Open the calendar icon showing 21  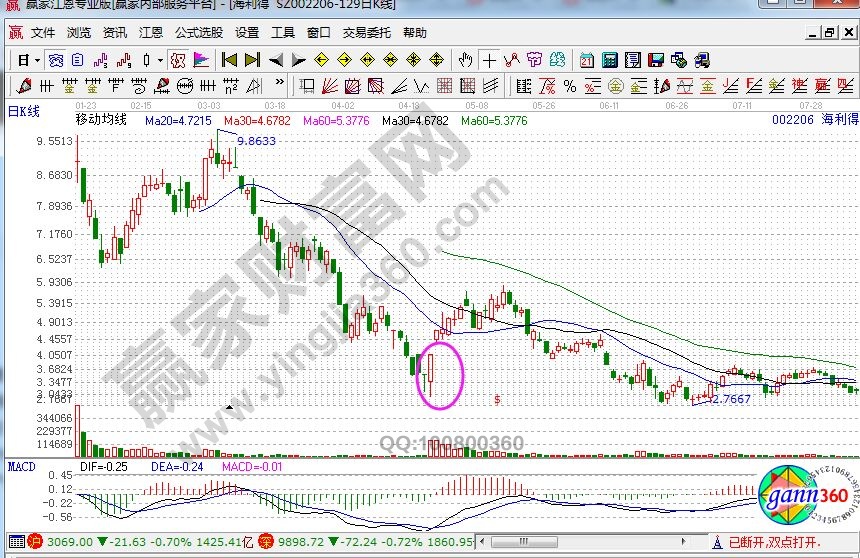coord(587,60)
